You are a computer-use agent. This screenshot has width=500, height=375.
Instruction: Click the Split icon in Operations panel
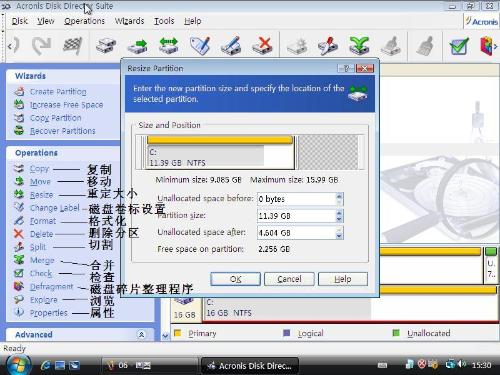pos(19,247)
